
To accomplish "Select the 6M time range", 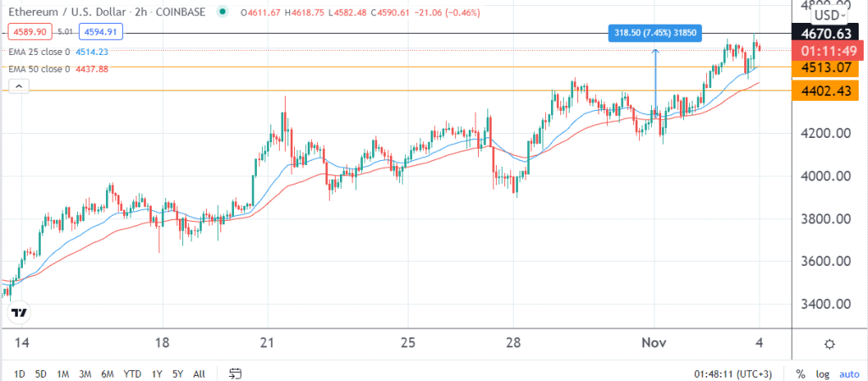I will 108,374.
